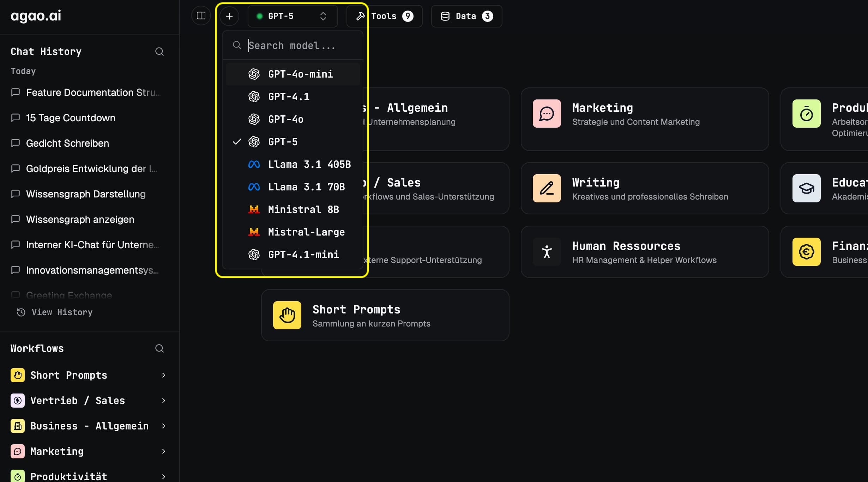
Task: Click the Search model input field
Action: tap(293, 45)
